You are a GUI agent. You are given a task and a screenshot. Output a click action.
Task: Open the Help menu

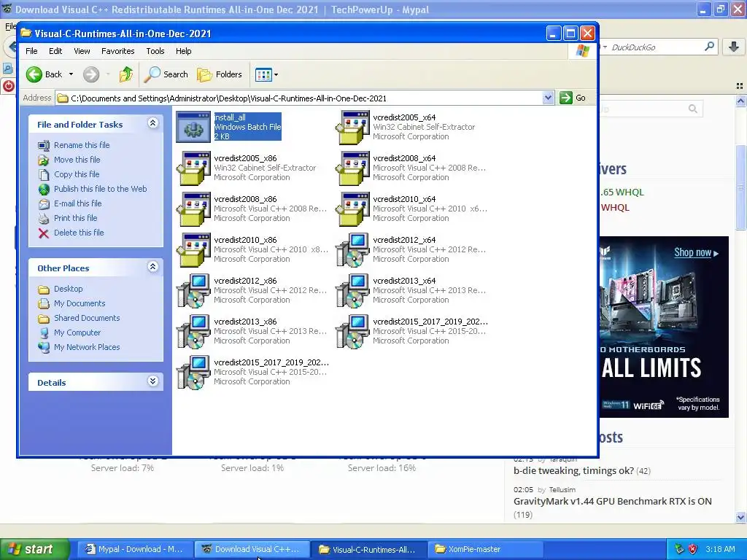[x=183, y=51]
